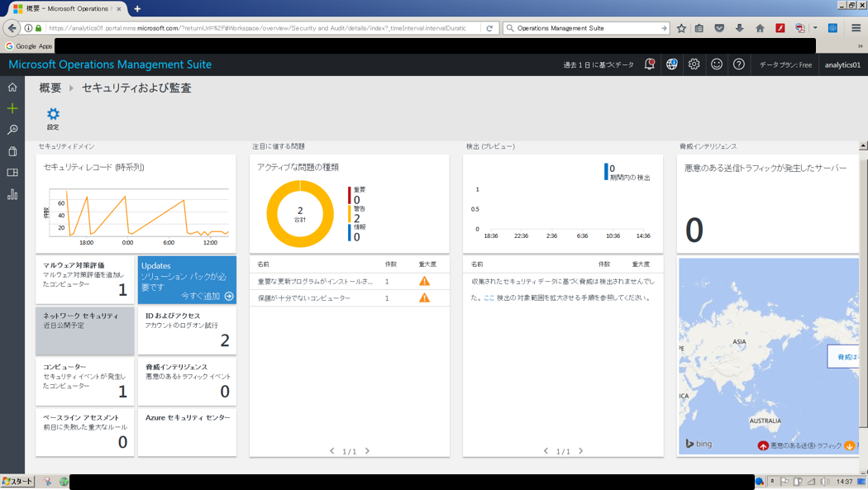Open the notifications bell icon
Viewport: 868px width, 490px height.
pos(649,64)
